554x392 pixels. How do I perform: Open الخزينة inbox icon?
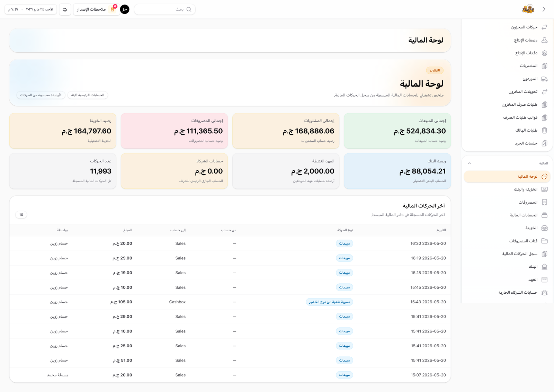pos(544,228)
